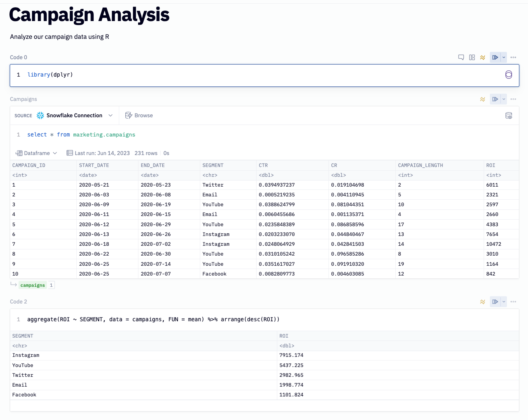This screenshot has height=420, width=528.
Task: Expand run options arrow for Campaigns cell
Action: [x=504, y=99]
